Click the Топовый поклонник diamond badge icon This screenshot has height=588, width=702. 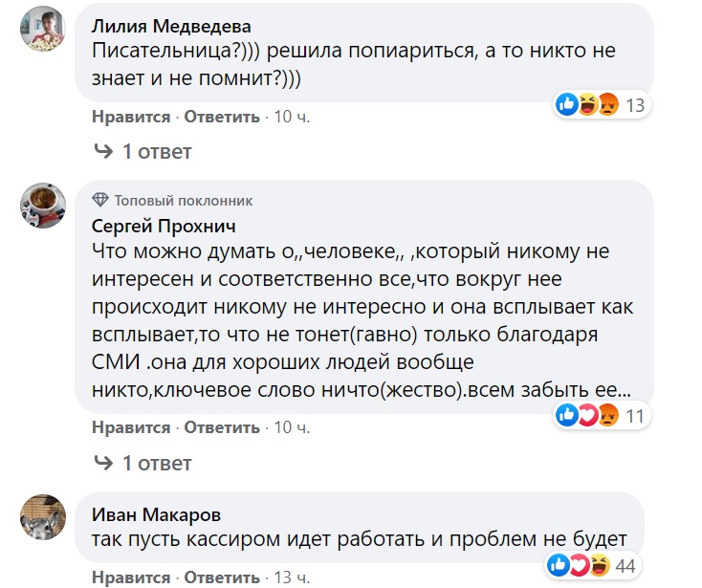pos(100,201)
